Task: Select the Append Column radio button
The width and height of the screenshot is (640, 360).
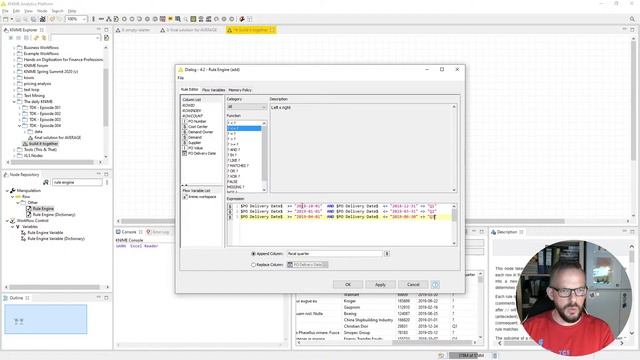Action: click(253, 254)
